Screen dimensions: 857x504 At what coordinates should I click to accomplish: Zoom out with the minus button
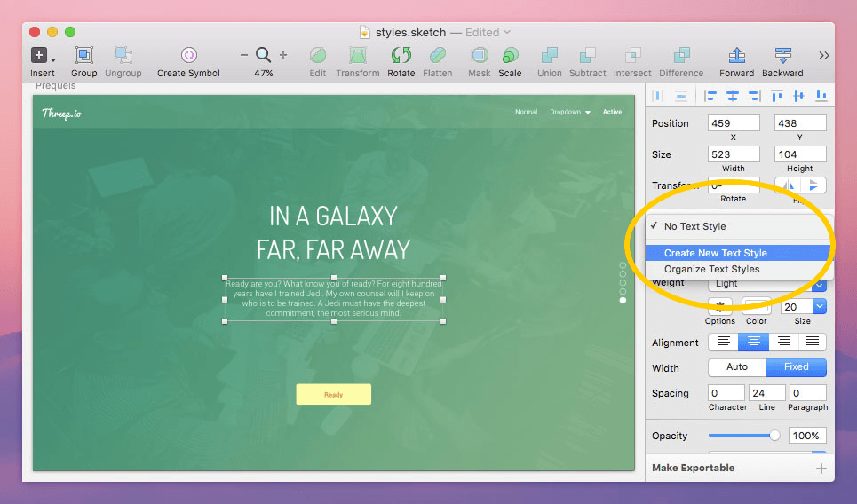[243, 55]
